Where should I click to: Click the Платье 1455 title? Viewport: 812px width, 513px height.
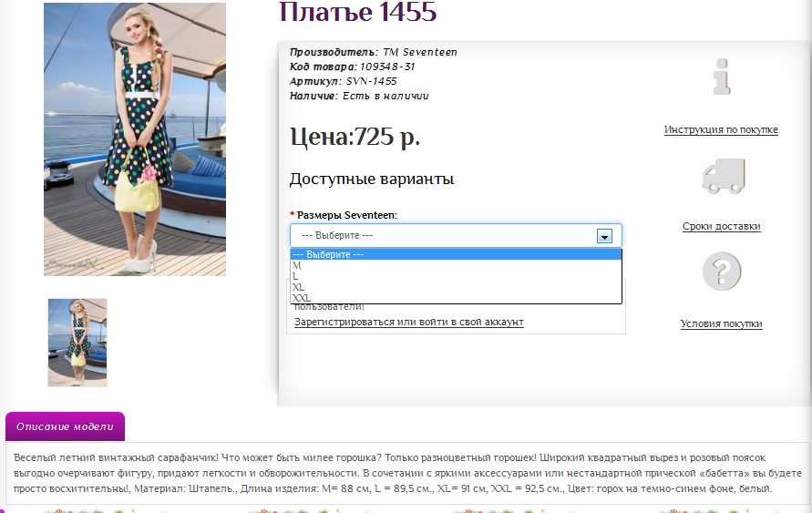358,11
